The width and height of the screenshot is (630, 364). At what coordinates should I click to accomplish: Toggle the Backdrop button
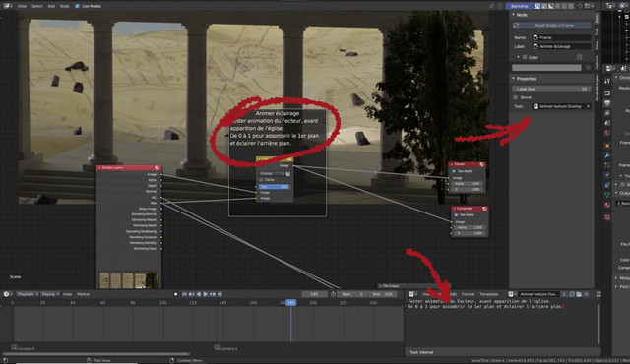coord(519,6)
